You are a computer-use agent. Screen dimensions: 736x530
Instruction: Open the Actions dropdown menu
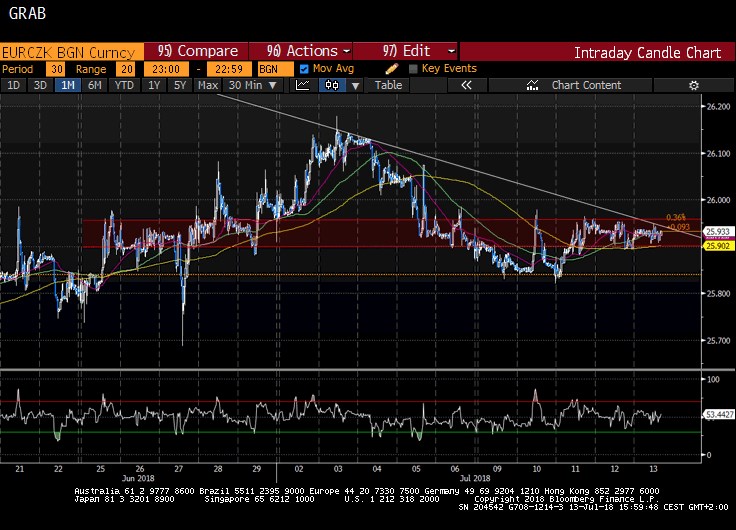tap(308, 51)
